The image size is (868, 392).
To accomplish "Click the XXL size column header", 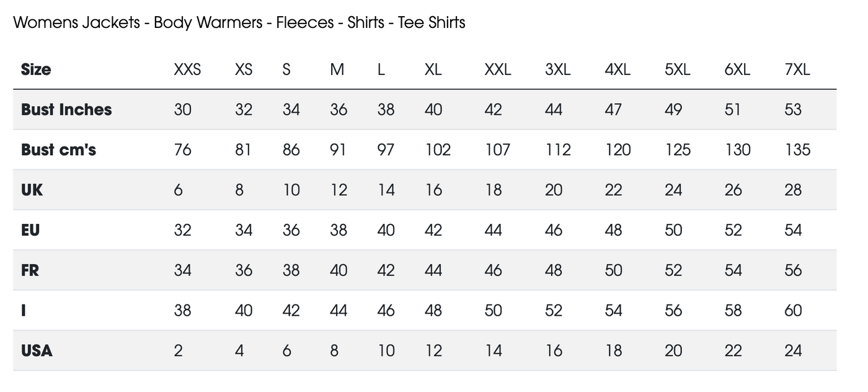I will 497,69.
